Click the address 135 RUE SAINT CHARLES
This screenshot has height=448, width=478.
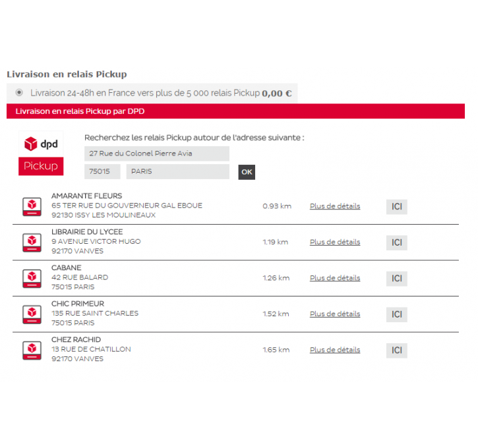tap(95, 314)
